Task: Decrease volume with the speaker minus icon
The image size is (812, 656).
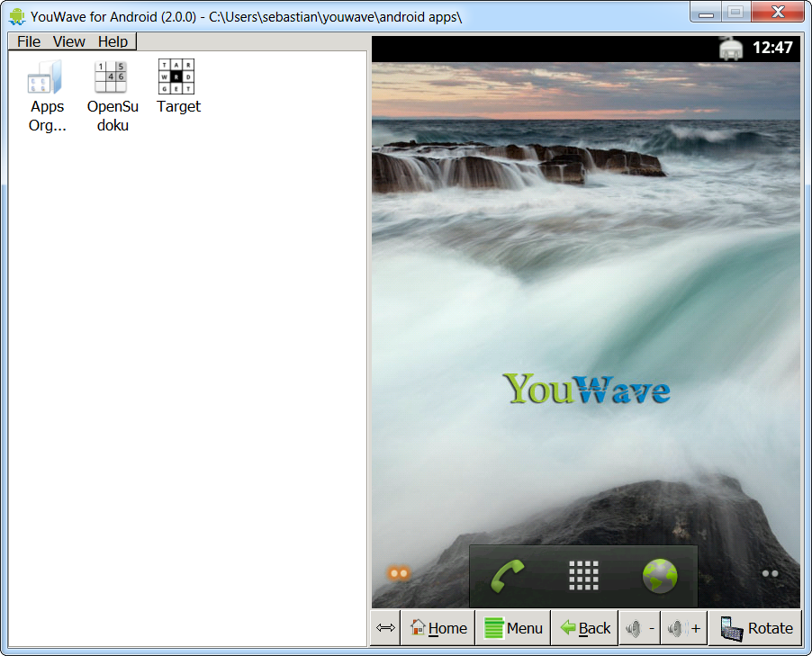Action: pyautogui.click(x=639, y=627)
